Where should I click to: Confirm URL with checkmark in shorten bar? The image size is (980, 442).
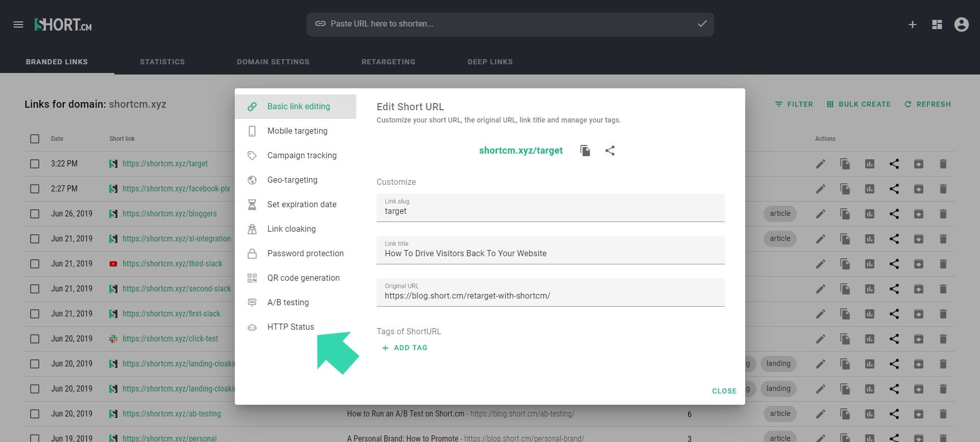(x=702, y=24)
